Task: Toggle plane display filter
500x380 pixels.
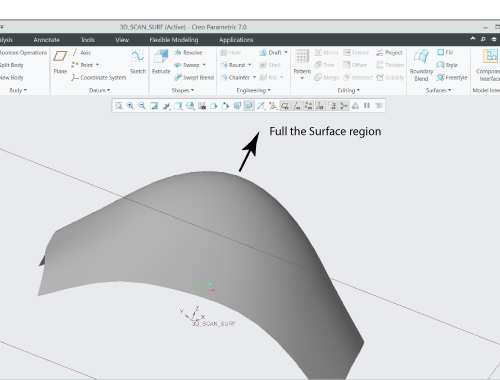Action: pos(285,106)
